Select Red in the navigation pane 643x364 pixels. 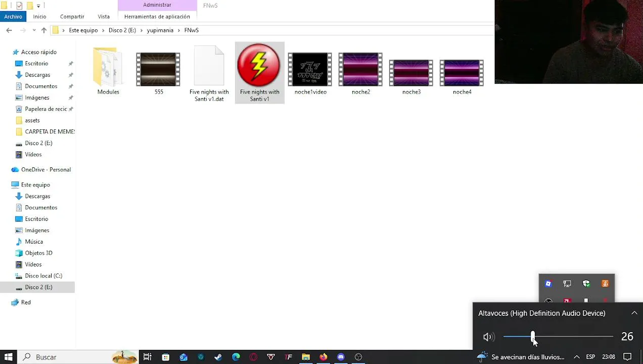[26, 302]
